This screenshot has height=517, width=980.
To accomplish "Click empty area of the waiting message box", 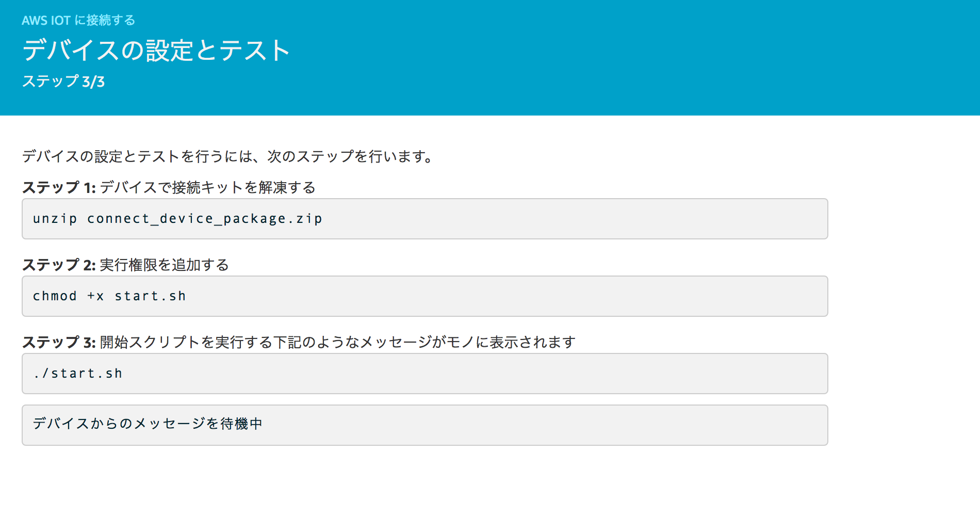I will 542,425.
